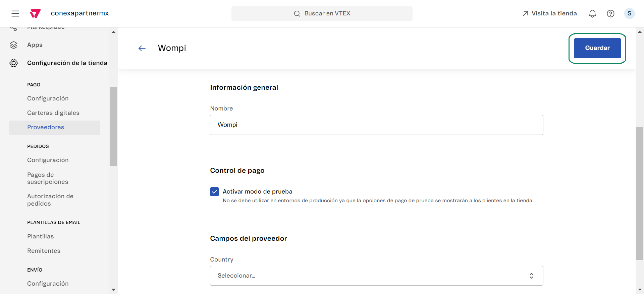
Task: Click the VTEX logo icon
Action: click(x=35, y=13)
